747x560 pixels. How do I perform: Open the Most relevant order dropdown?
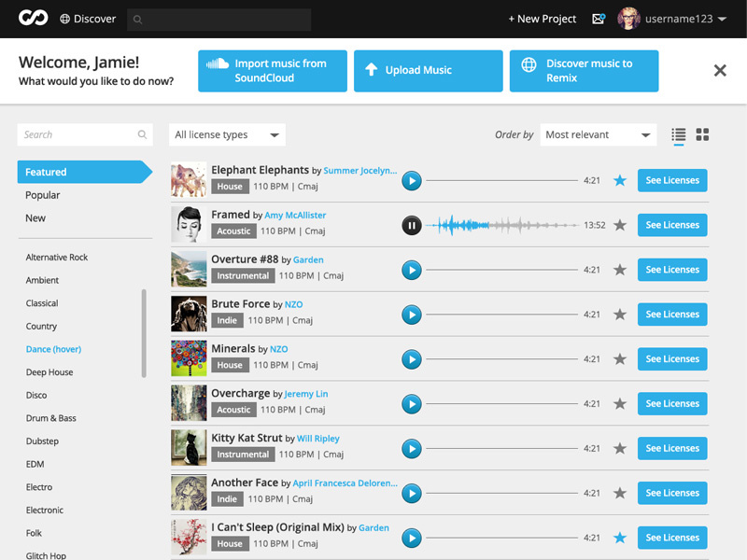click(x=598, y=134)
